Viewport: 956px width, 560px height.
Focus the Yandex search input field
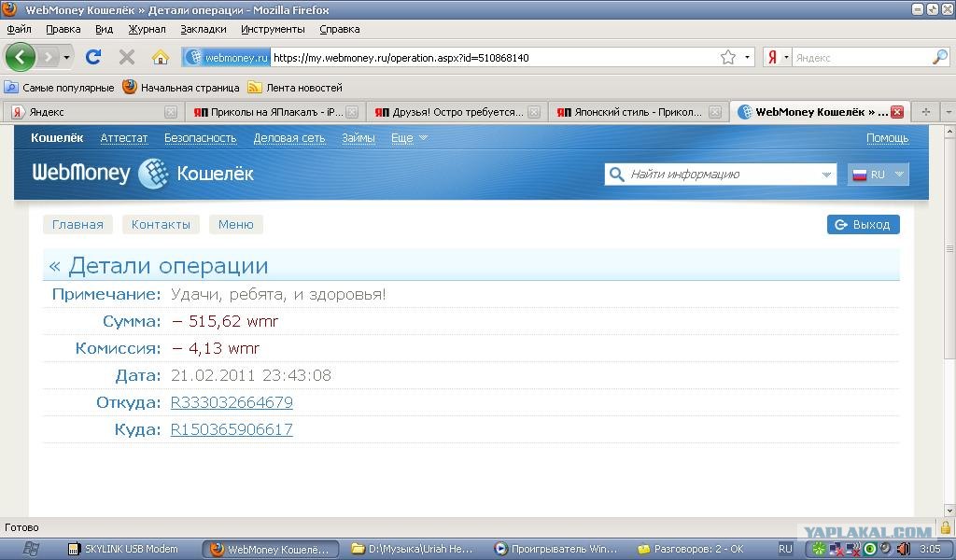pyautogui.click(x=862, y=57)
